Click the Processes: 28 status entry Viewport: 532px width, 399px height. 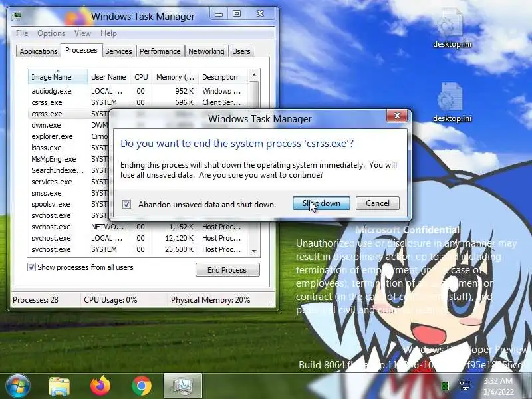click(36, 300)
